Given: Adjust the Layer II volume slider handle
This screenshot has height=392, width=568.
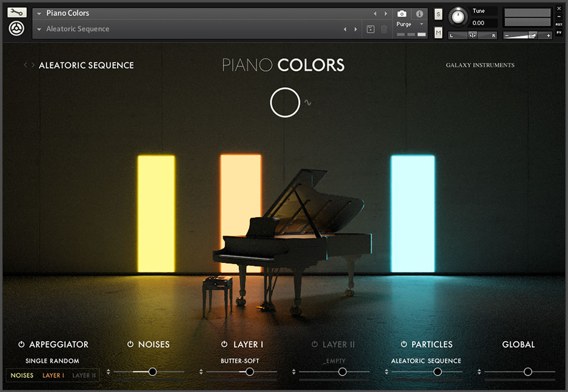Looking at the screenshot, I should (343, 372).
